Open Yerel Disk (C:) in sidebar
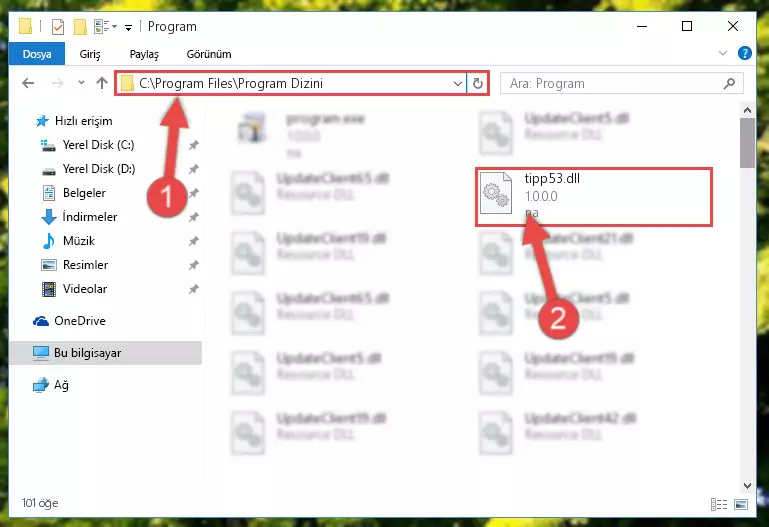The image size is (769, 527). 98,145
